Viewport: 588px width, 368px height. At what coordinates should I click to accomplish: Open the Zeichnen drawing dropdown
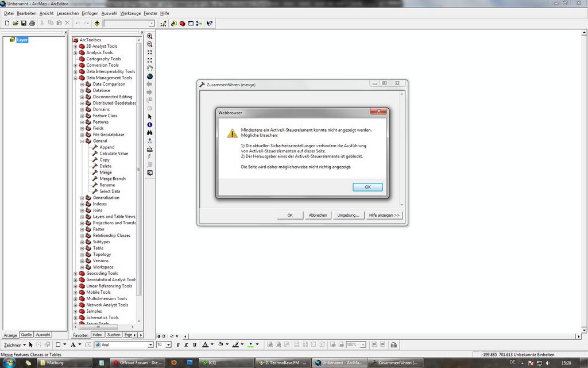coord(14,345)
